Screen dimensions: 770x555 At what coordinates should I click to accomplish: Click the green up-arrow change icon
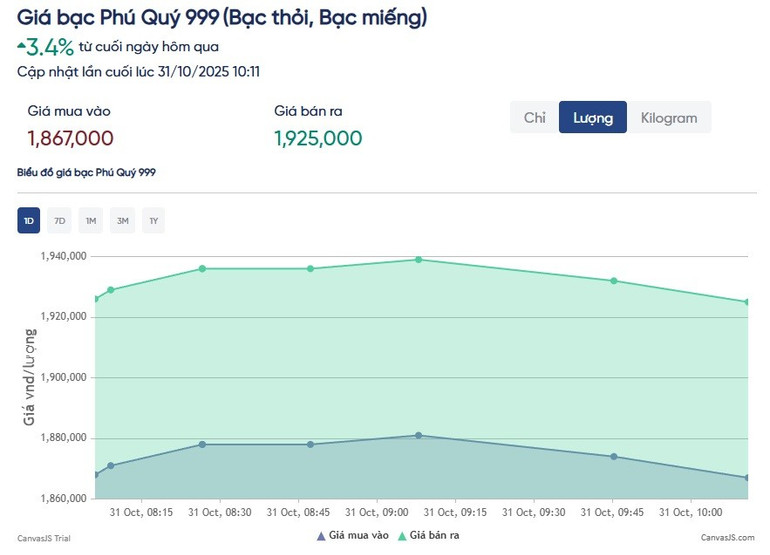tap(21, 45)
